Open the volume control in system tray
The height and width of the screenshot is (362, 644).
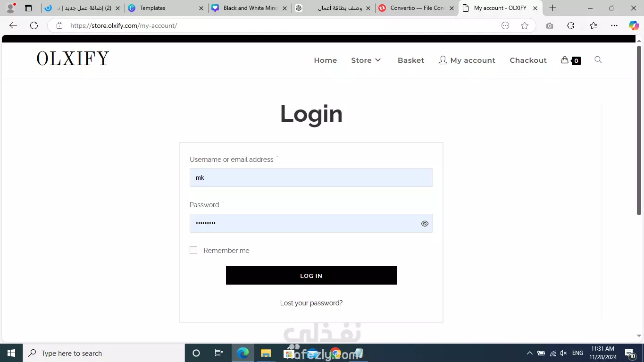[563, 353]
